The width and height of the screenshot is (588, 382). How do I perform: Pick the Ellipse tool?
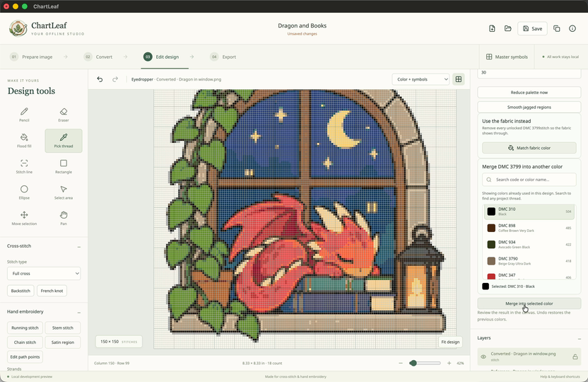coord(24,192)
